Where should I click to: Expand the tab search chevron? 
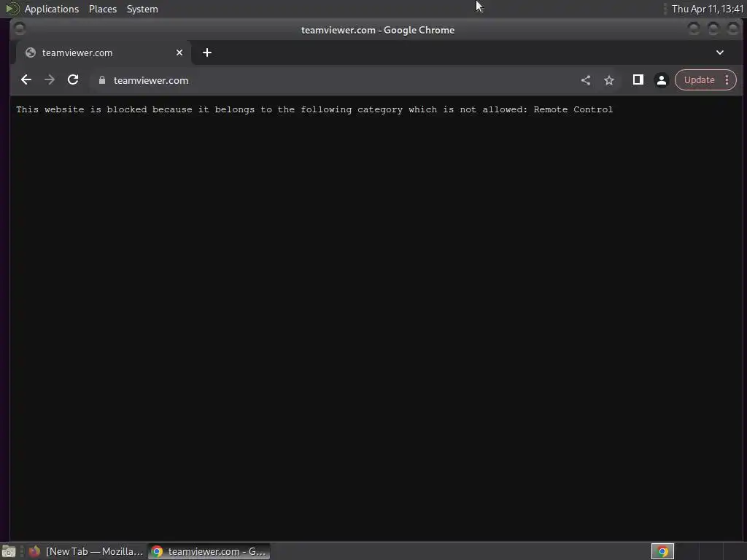[x=720, y=52]
